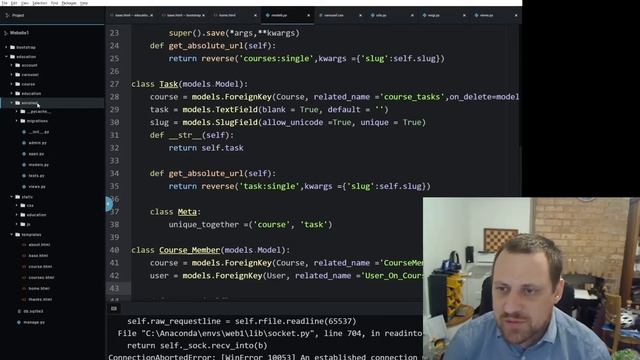The width and height of the screenshot is (640, 360).
Task: Open home.html in the templates folder
Action: (39, 289)
